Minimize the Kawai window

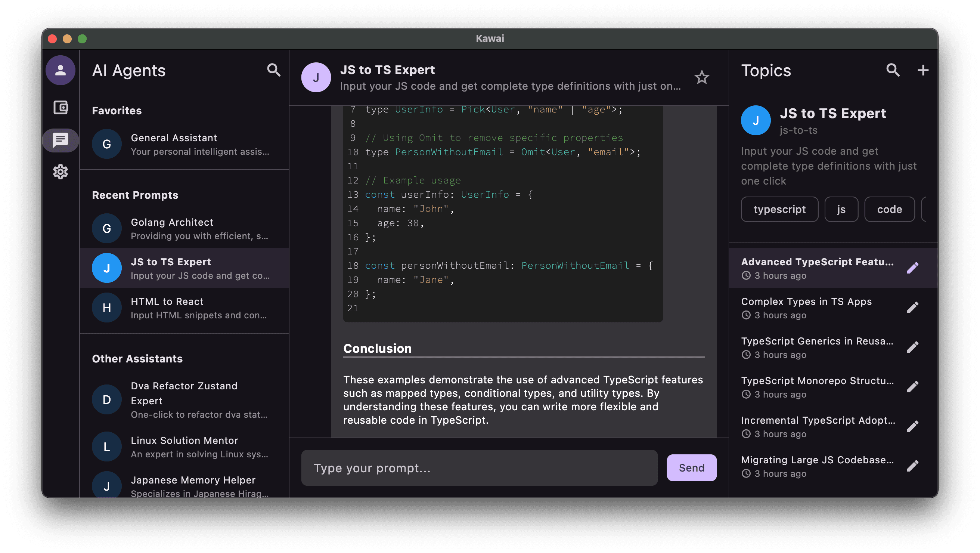(67, 39)
